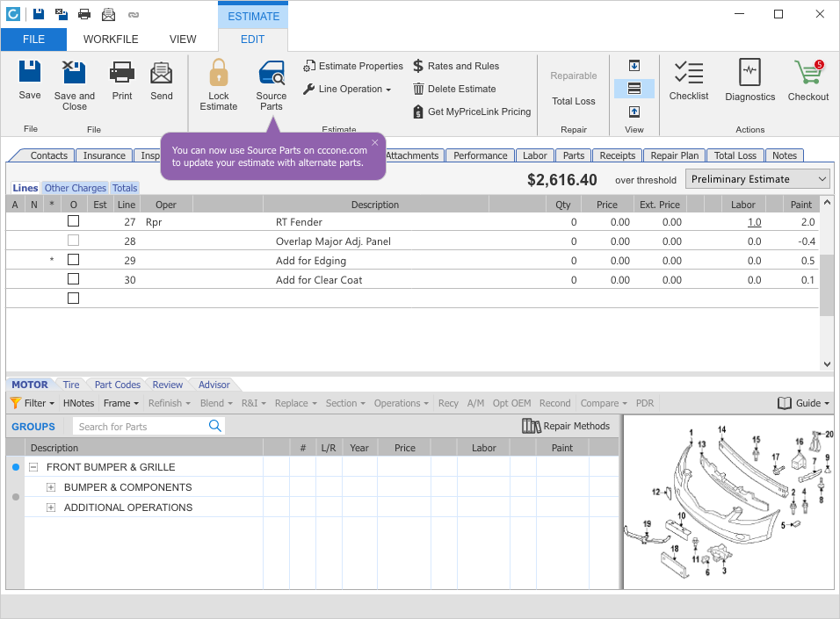Image resolution: width=840 pixels, height=619 pixels.
Task: Click the Send envelope icon
Action: tap(162, 72)
